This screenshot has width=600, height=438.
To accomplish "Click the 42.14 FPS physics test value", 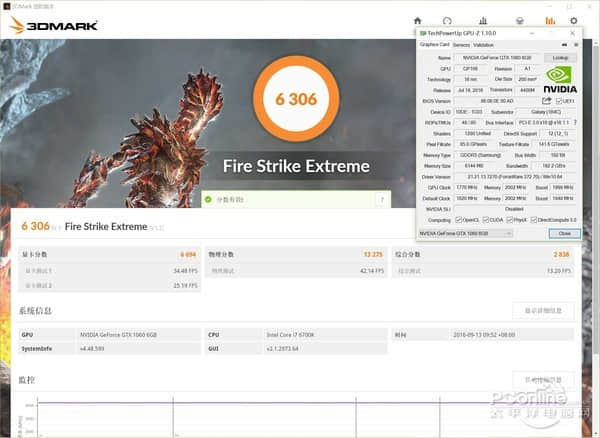I will click(372, 271).
